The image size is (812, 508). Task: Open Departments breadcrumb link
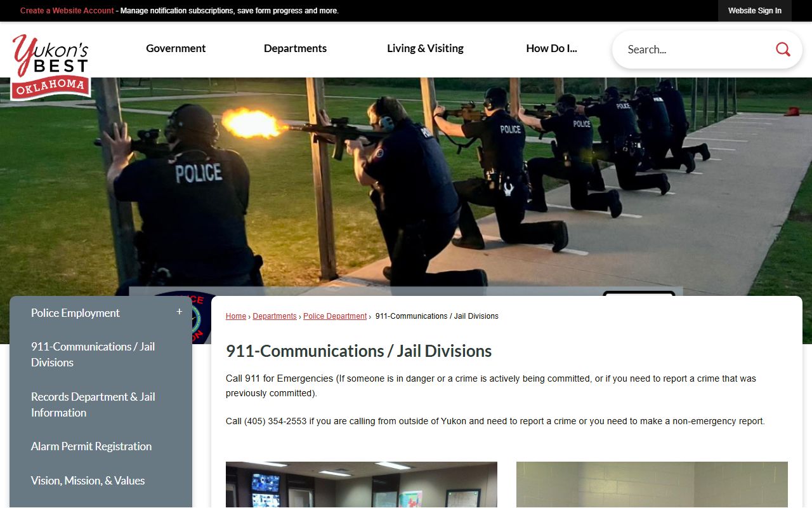[275, 316]
